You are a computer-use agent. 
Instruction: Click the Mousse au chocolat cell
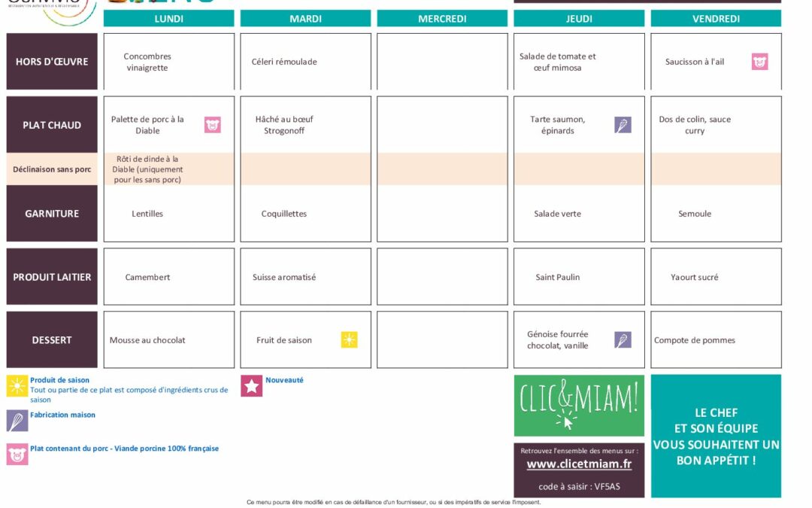coord(148,340)
